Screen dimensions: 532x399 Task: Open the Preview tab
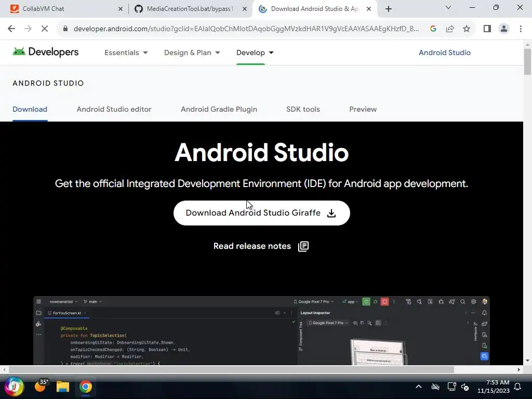[363, 109]
